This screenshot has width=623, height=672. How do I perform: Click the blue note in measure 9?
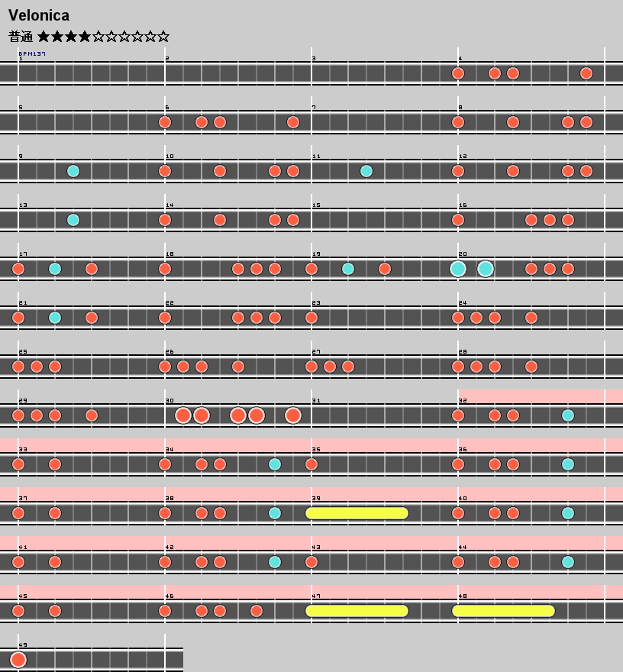[73, 171]
